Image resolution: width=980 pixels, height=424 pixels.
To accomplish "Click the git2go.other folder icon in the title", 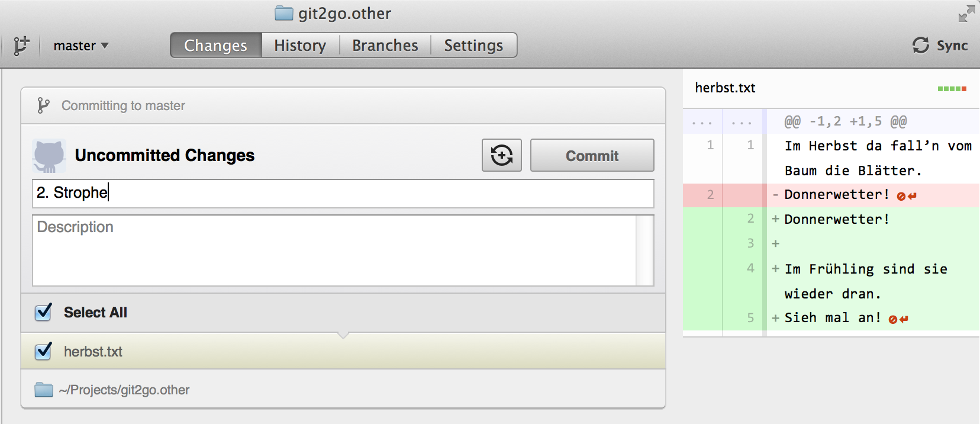I will (284, 13).
